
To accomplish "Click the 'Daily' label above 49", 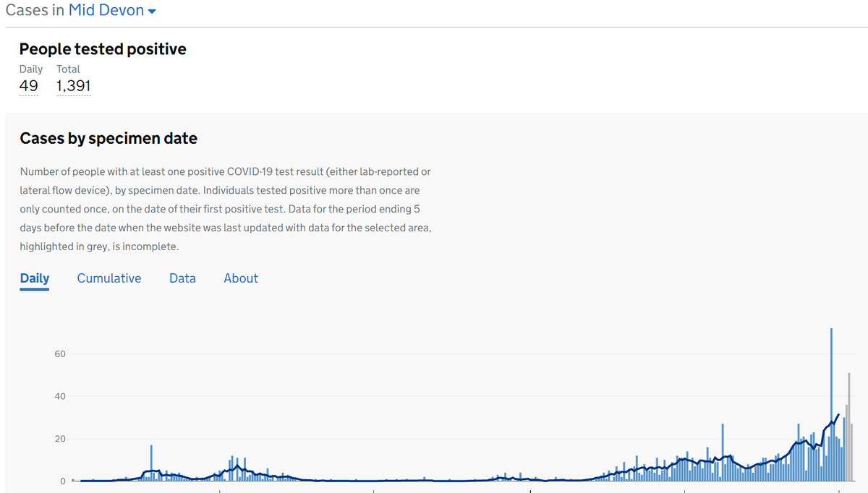I will coord(31,69).
